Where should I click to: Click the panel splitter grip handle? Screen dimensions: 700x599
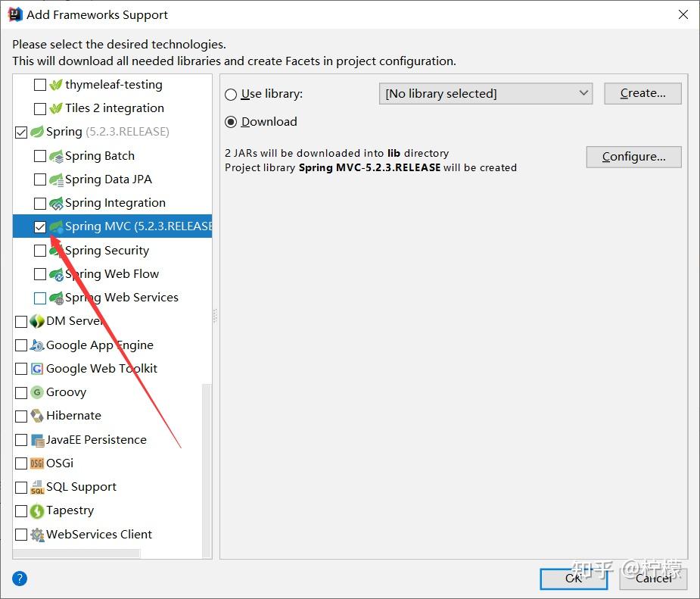[x=215, y=316]
